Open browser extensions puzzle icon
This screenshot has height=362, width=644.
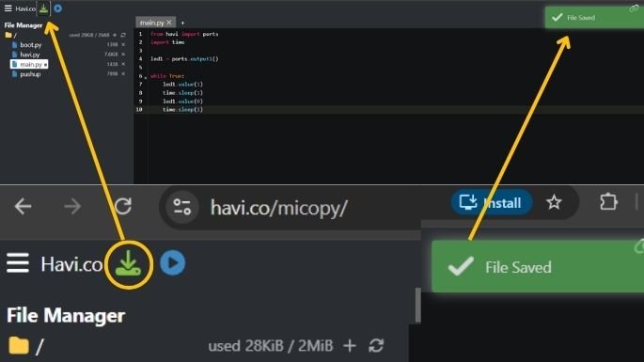pos(608,202)
